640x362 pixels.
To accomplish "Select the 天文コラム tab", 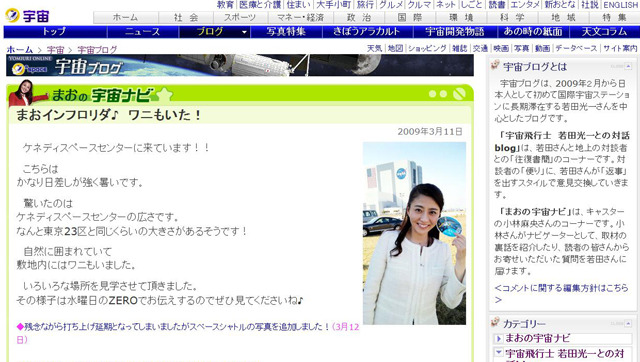I will pyautogui.click(x=604, y=31).
